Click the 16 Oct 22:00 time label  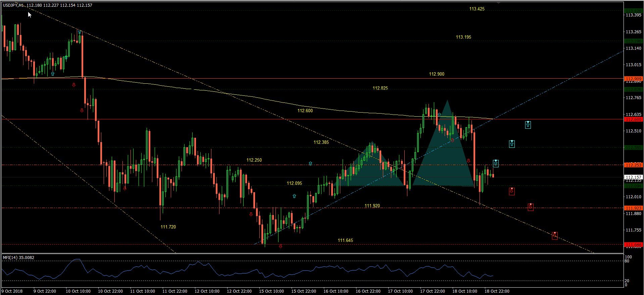pyautogui.click(x=368, y=291)
